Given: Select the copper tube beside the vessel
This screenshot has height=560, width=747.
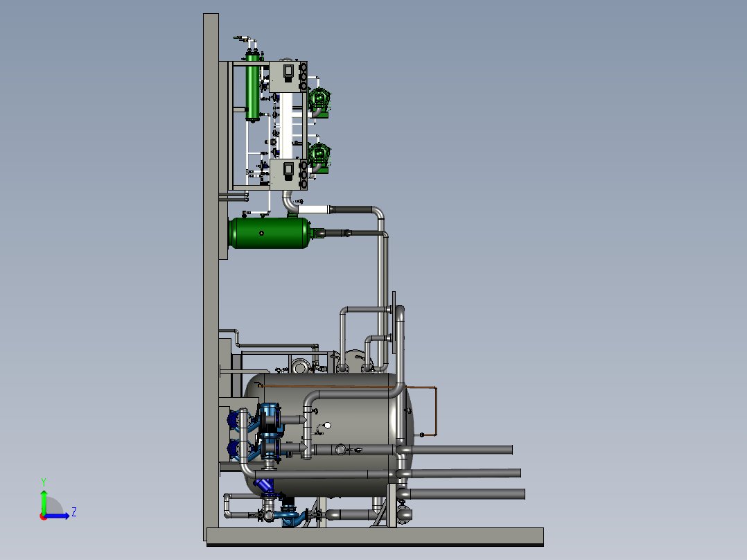Looking at the screenshot, I should pyautogui.click(x=435, y=411).
